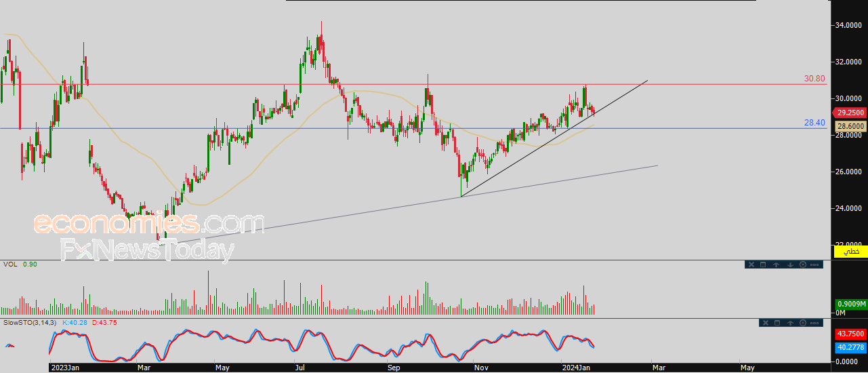Click the 29.2500 current price tag
The height and width of the screenshot is (373, 868).
pos(849,113)
